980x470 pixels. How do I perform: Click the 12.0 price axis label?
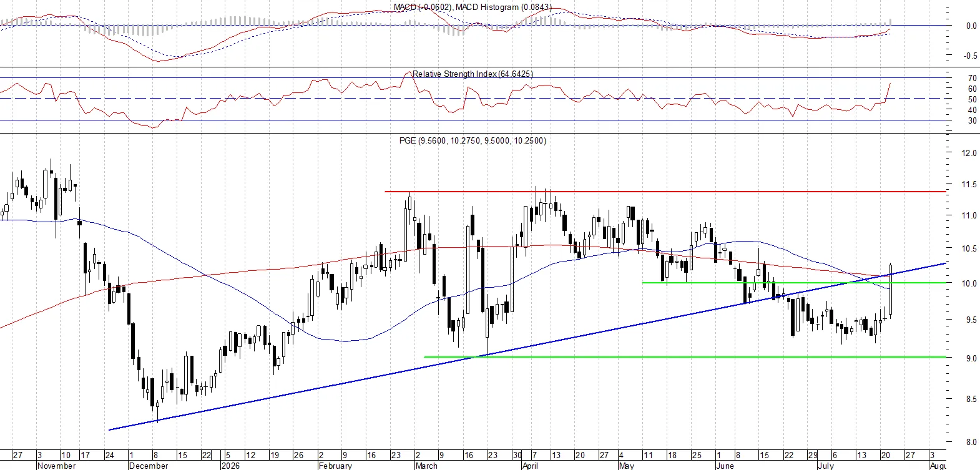click(x=969, y=153)
